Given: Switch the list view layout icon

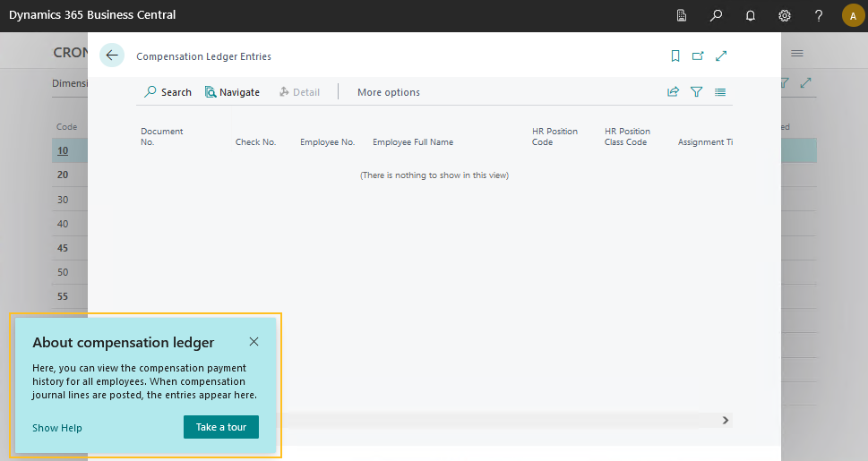Looking at the screenshot, I should click(x=720, y=92).
